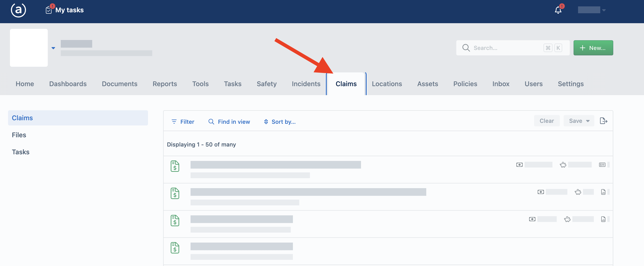Click the fourth claim's document icon

click(175, 248)
